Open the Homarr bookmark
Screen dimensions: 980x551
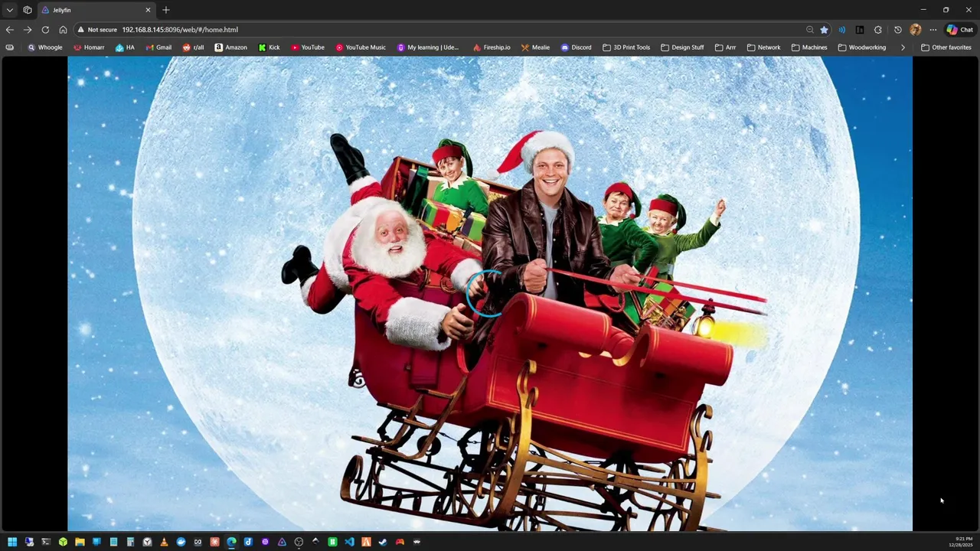coord(89,47)
